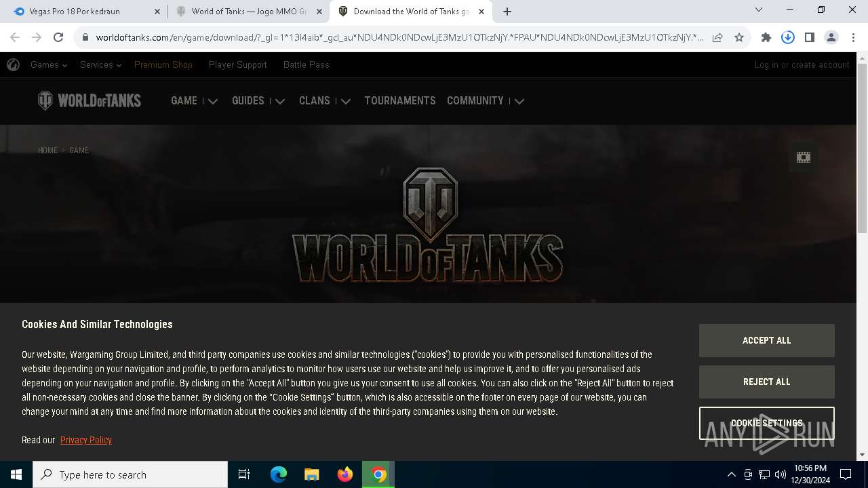Open Windows Start menu
This screenshot has height=488, width=868.
[16, 474]
